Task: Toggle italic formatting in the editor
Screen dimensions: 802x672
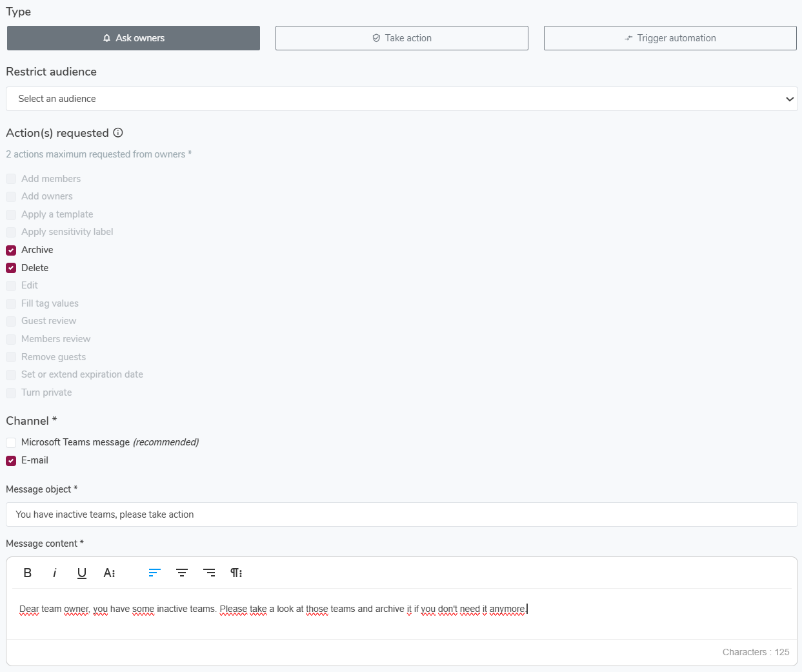Action: pyautogui.click(x=55, y=573)
